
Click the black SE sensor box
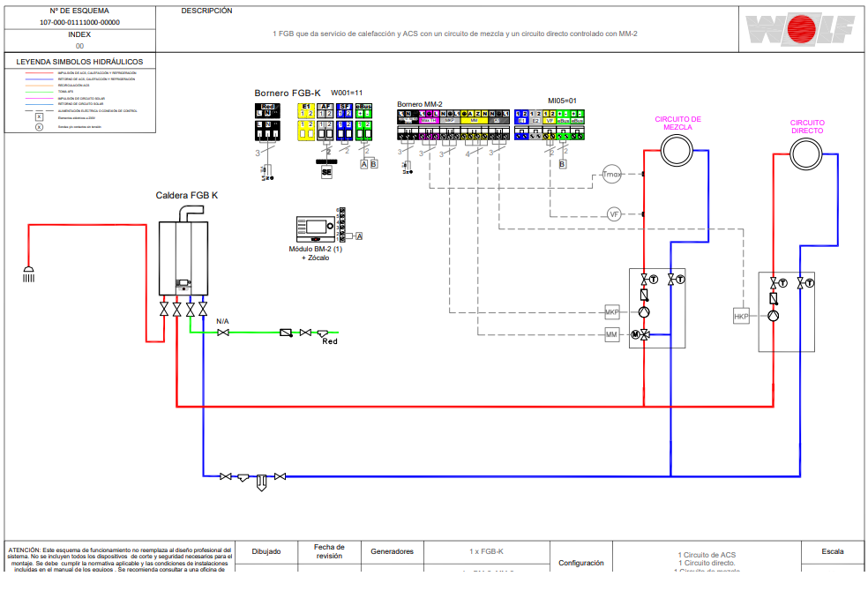point(326,171)
